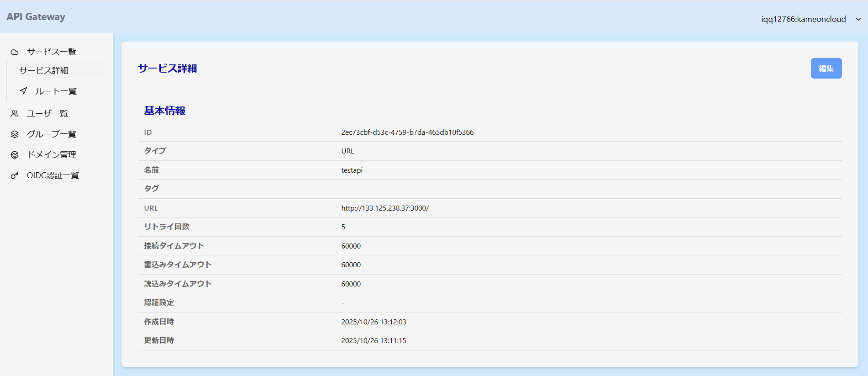The image size is (868, 376).
Task: Switch to ドメイン管理 in the sidebar
Action: click(x=51, y=155)
